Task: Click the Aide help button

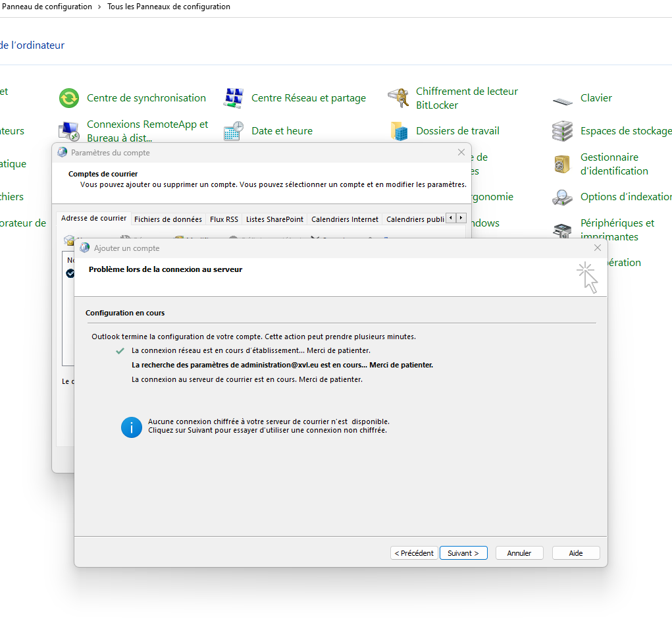Action: [576, 553]
